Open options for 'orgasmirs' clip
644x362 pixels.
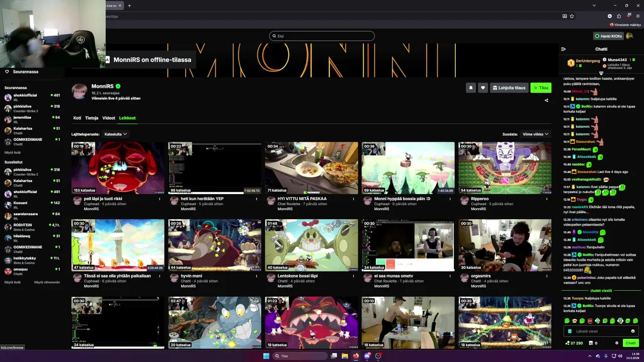point(547,276)
